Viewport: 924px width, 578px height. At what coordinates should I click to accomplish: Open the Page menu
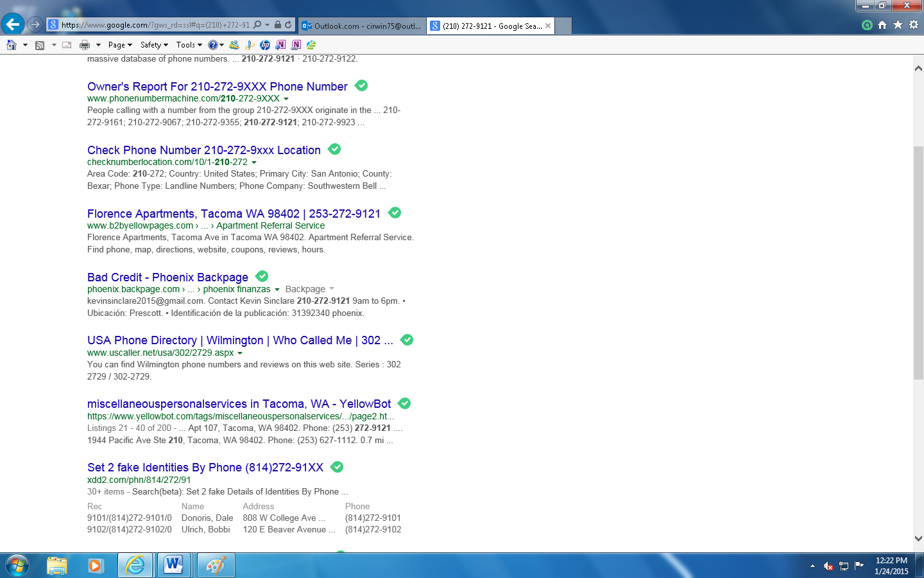pyautogui.click(x=120, y=45)
